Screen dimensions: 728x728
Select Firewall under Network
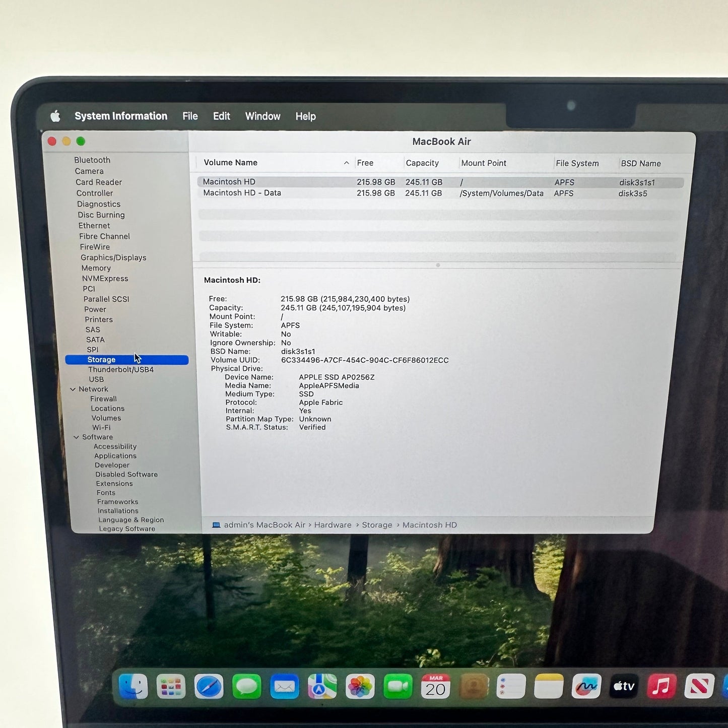point(103,399)
